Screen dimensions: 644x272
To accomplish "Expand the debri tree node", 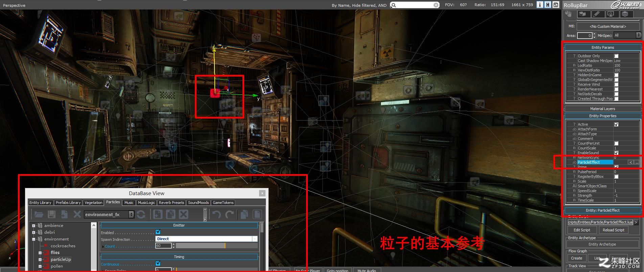I will [33, 232].
